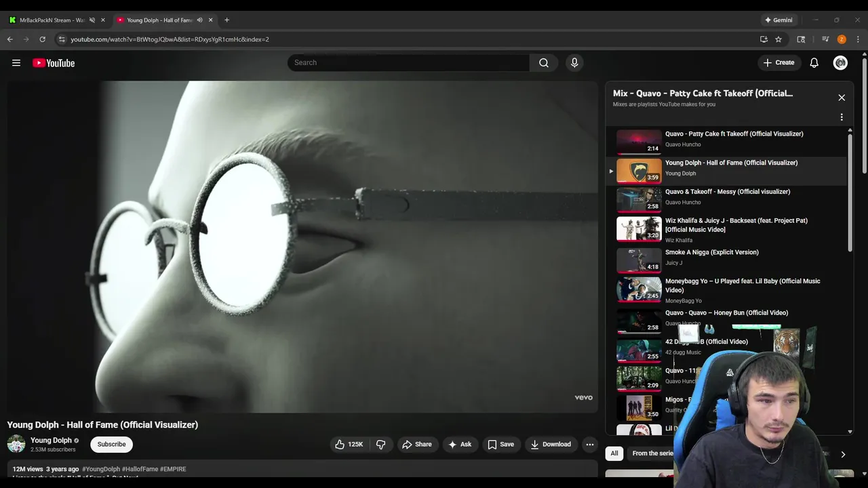Open the Chrome three-dot menu
Screen dimensions: 868x488
point(858,39)
